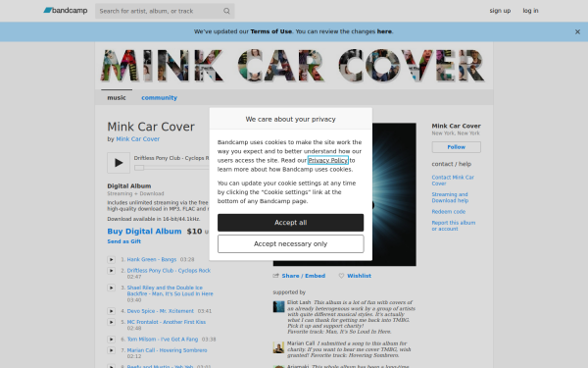Open track title MC Frontalot - Another First Kiss
Image resolution: width=588 pixels, height=368 pixels.
click(167, 322)
